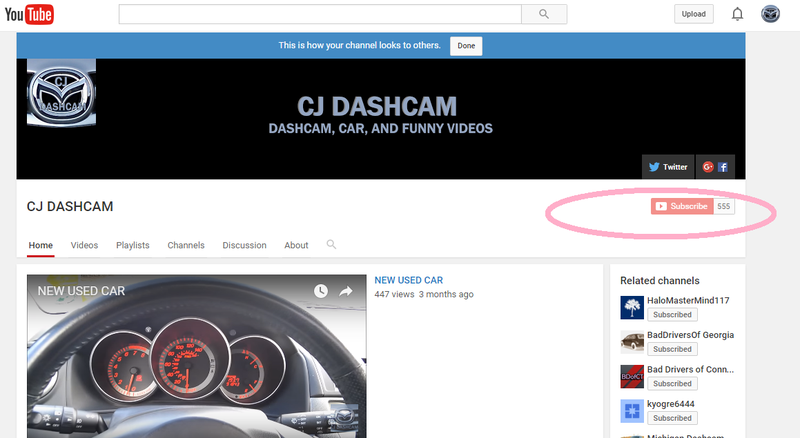Toggle Subscribed under BadDriversOf Georgia

point(672,349)
